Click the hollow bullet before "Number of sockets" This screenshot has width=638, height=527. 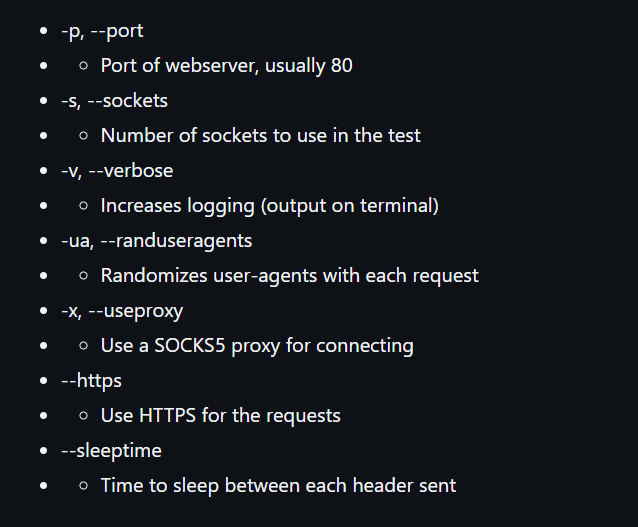(x=83, y=136)
